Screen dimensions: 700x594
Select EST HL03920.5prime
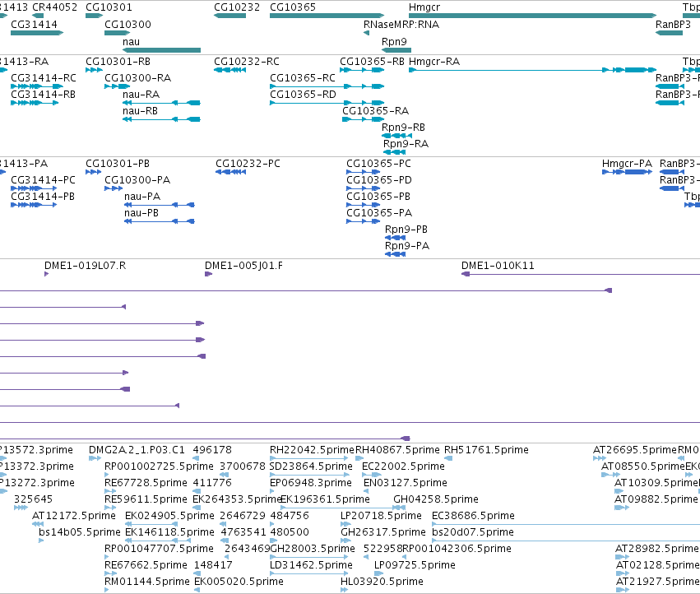click(x=382, y=582)
